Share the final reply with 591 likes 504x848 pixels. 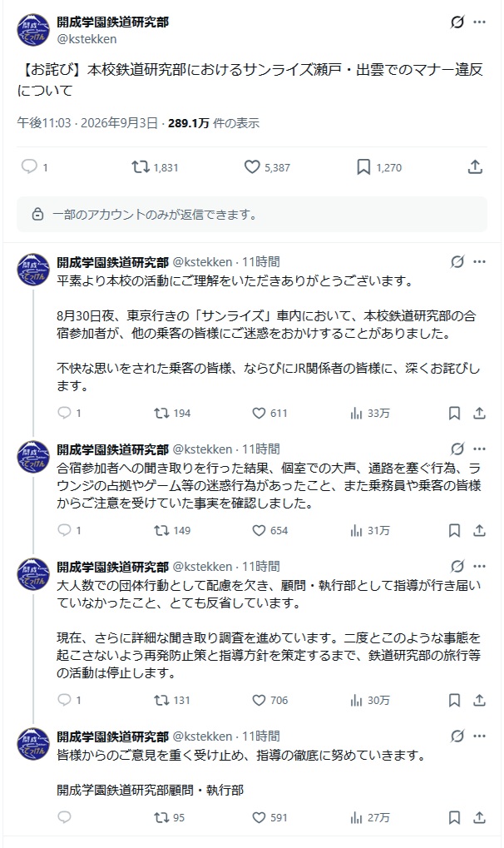479,818
